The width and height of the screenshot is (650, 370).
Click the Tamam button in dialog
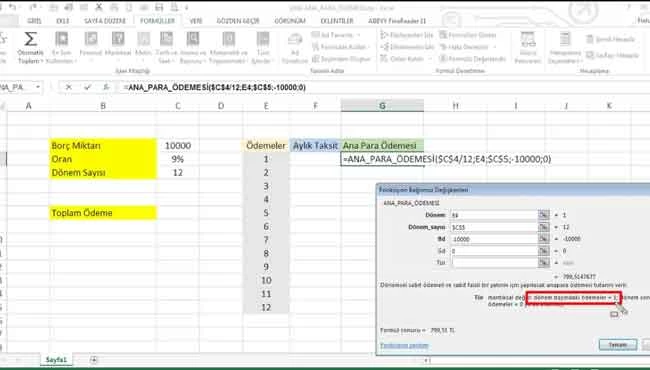[x=618, y=345]
